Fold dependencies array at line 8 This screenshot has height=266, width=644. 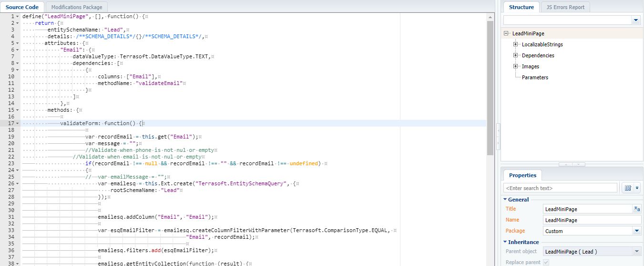coord(18,63)
